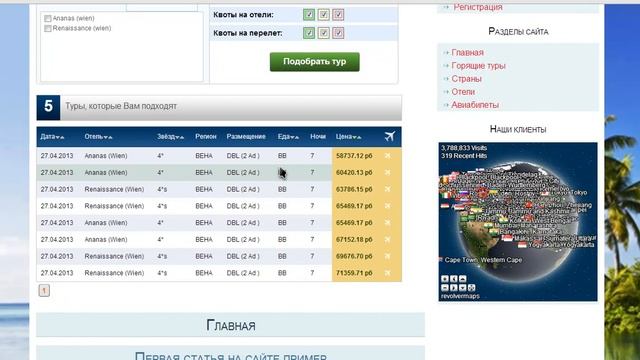
Task: Open the Отели section link
Action: point(463,92)
